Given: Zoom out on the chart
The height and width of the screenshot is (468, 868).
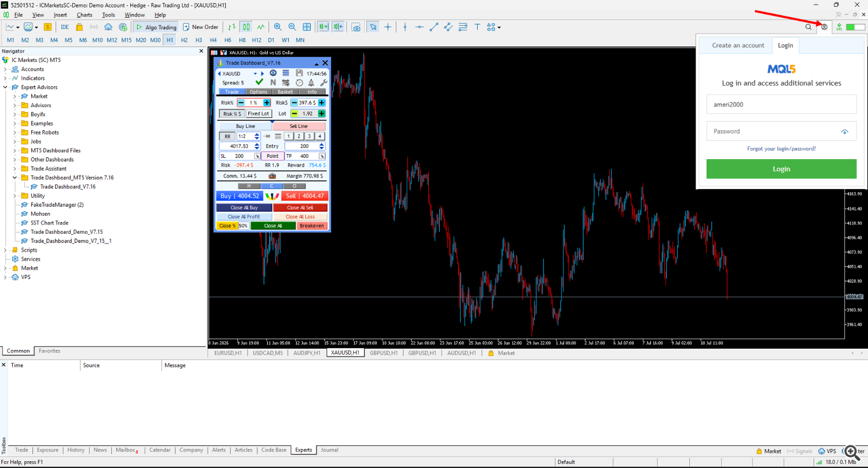Looking at the screenshot, I should tap(292, 27).
